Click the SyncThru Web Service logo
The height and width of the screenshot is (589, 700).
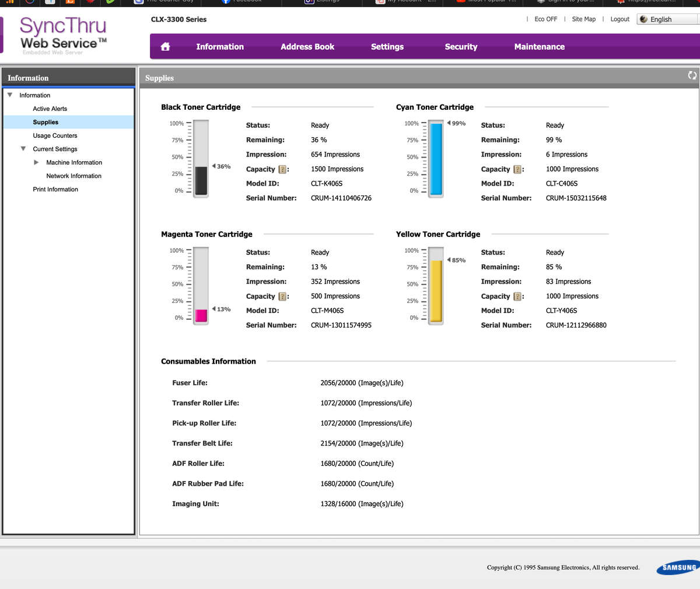pos(63,35)
